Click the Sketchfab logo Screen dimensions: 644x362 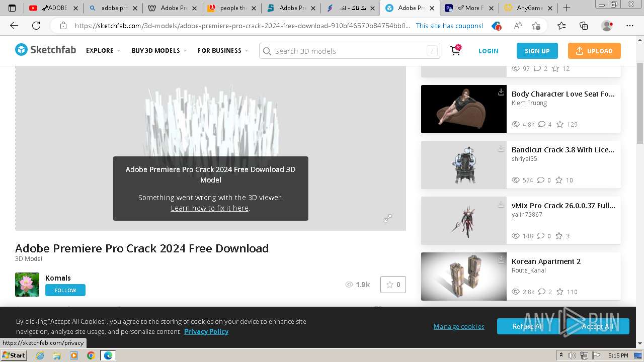(x=45, y=50)
